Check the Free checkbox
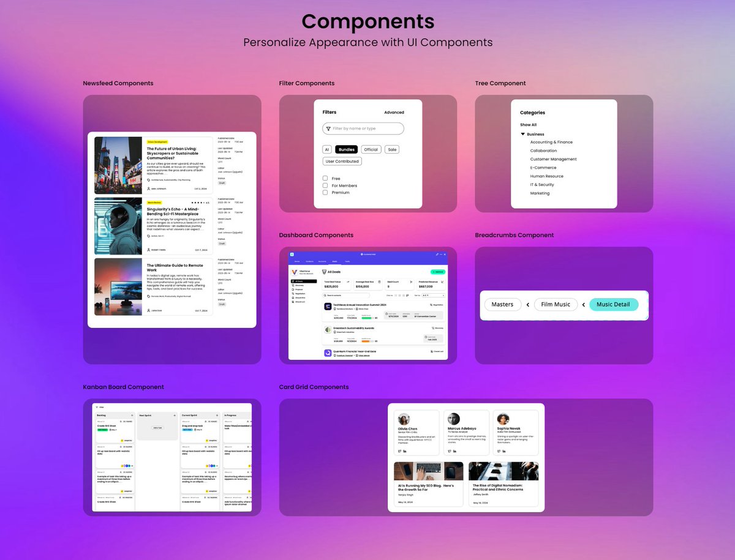 tap(325, 179)
